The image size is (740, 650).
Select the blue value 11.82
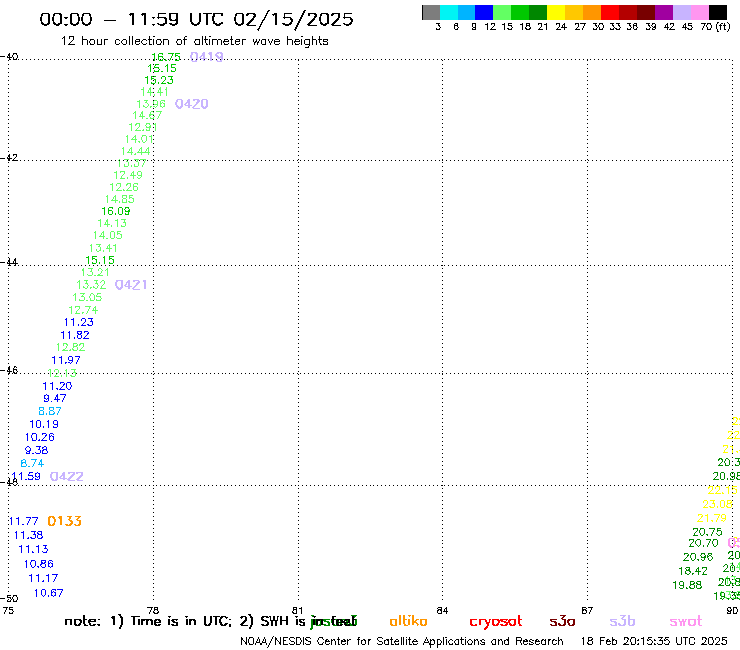coord(75,335)
